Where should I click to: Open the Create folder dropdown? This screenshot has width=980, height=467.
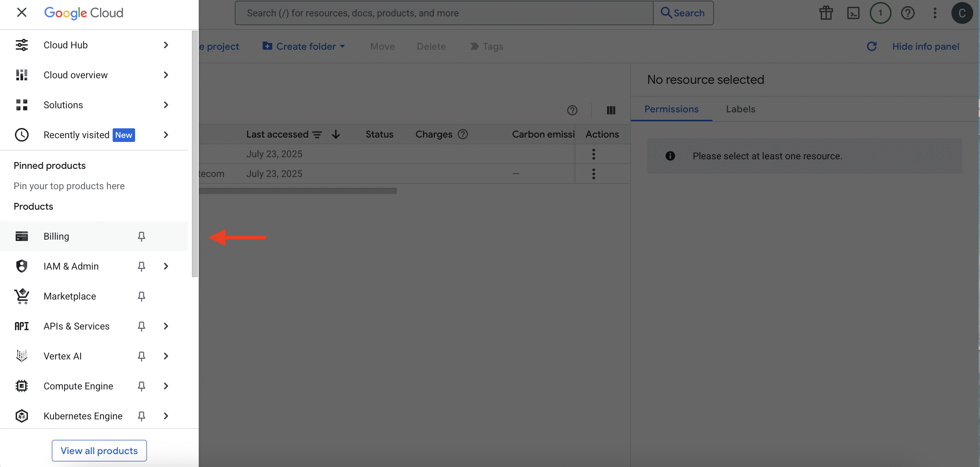304,46
